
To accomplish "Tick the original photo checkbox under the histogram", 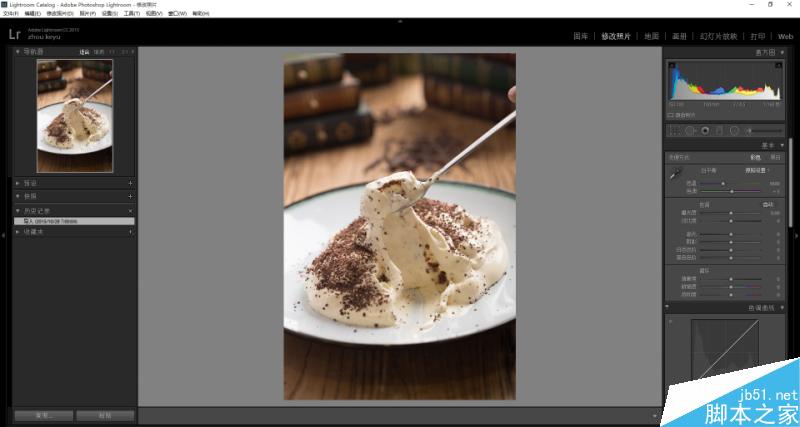I will point(670,115).
